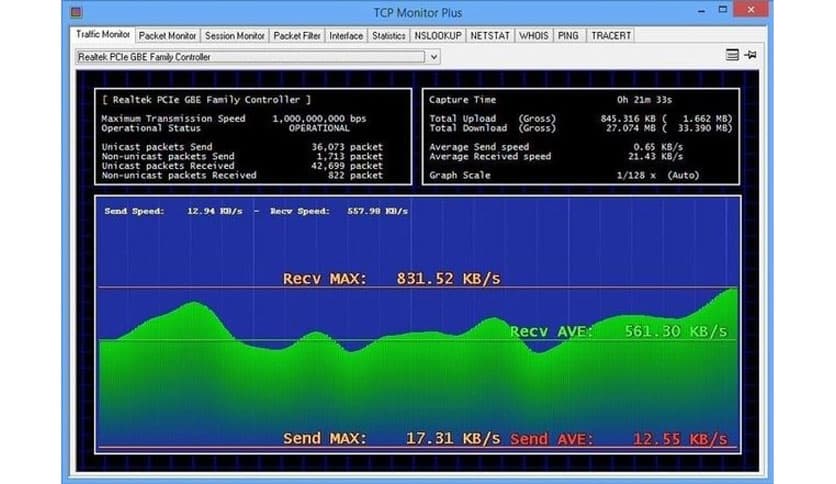Image resolution: width=836 pixels, height=484 pixels.
Task: Click the Average Send speed 0.65 KB/s value
Action: (x=658, y=147)
